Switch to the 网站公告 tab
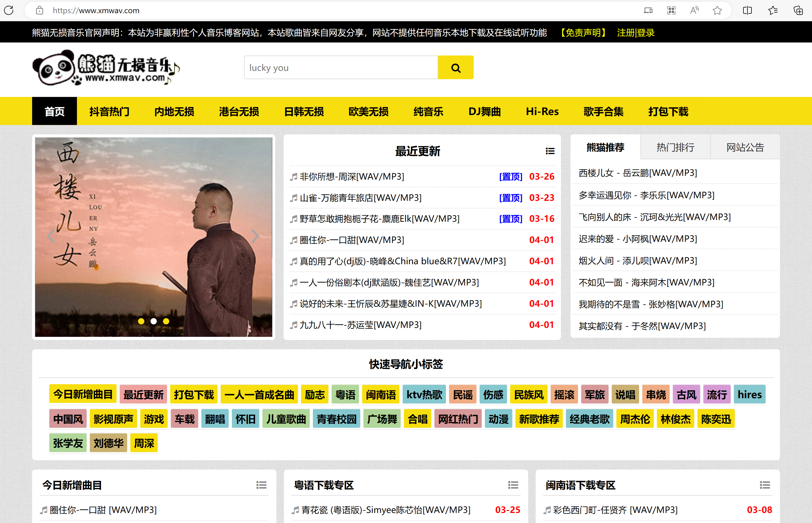 click(x=745, y=147)
